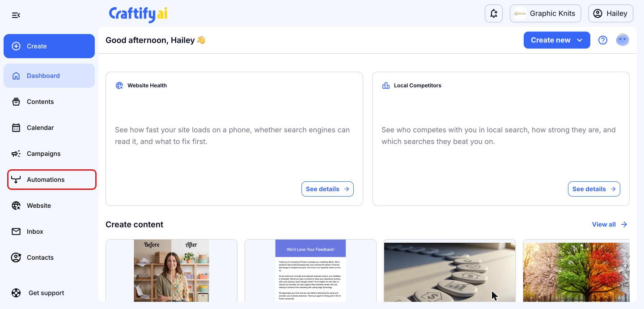The height and width of the screenshot is (309, 644).
Task: Click the Local Competitors chart icon
Action: [x=386, y=86]
